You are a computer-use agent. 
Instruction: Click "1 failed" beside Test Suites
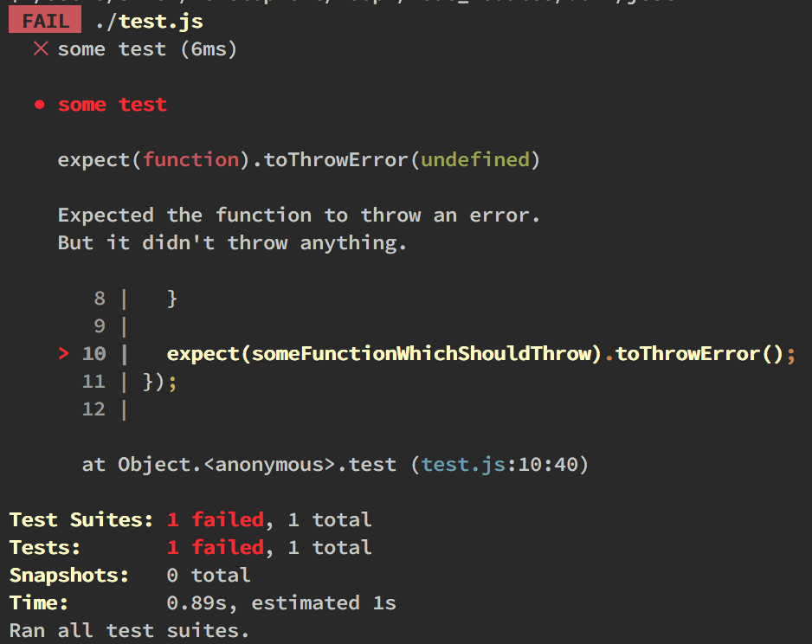[x=215, y=520]
